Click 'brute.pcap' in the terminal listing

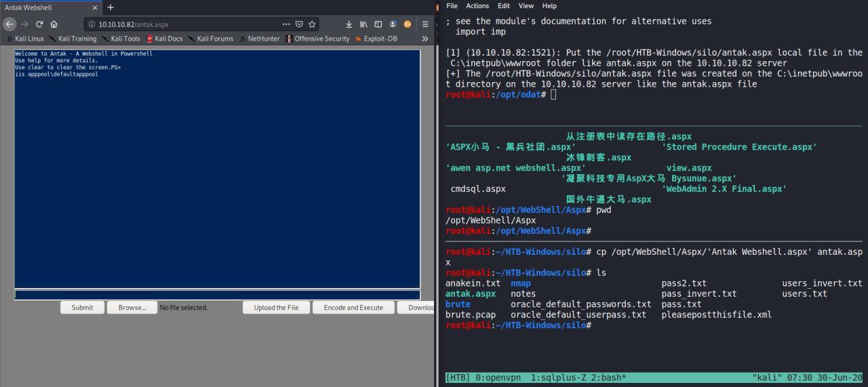(x=471, y=314)
